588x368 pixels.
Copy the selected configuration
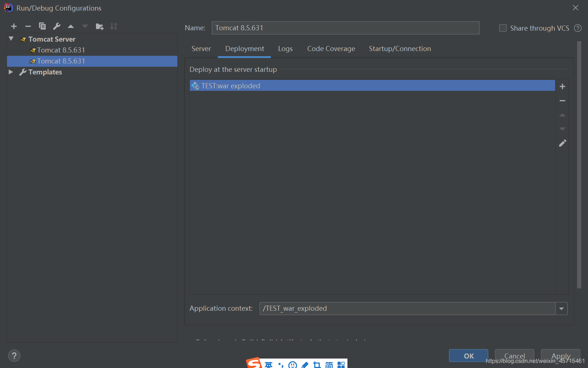[42, 26]
